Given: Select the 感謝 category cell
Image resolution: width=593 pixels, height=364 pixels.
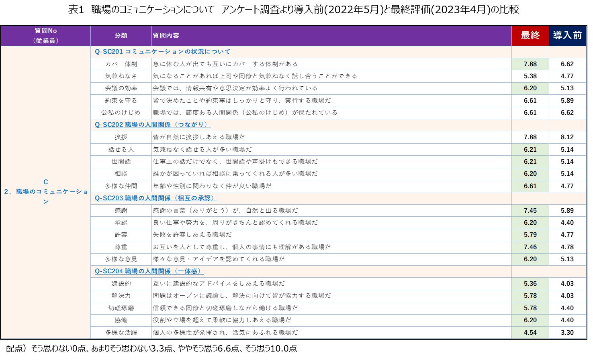Looking at the screenshot, I should (x=121, y=211).
